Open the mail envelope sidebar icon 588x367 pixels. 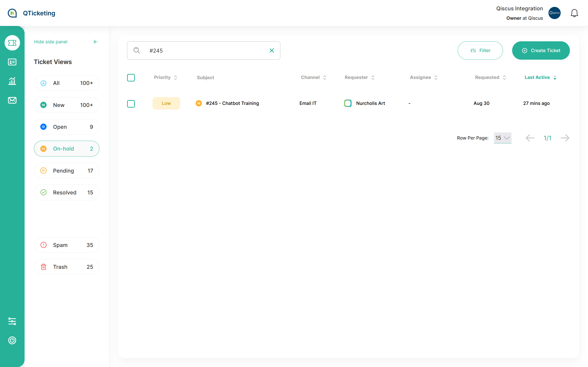[x=12, y=100]
